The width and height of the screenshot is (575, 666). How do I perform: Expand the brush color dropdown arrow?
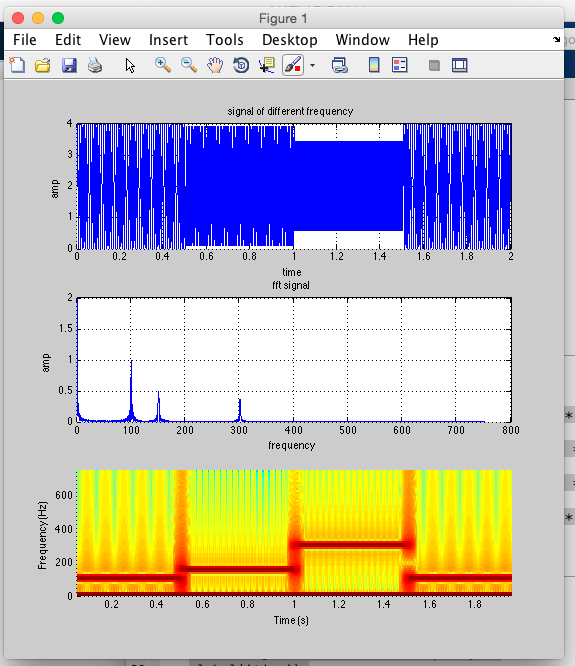click(313, 65)
